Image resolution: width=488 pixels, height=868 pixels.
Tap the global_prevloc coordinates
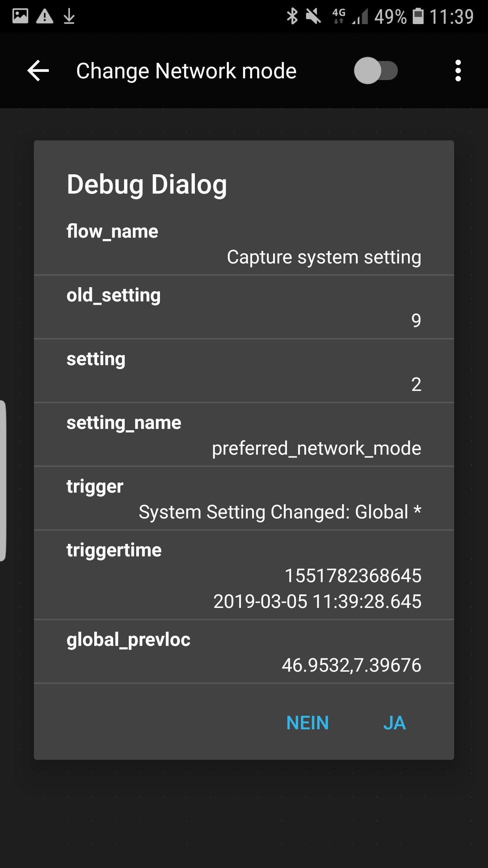(x=351, y=665)
